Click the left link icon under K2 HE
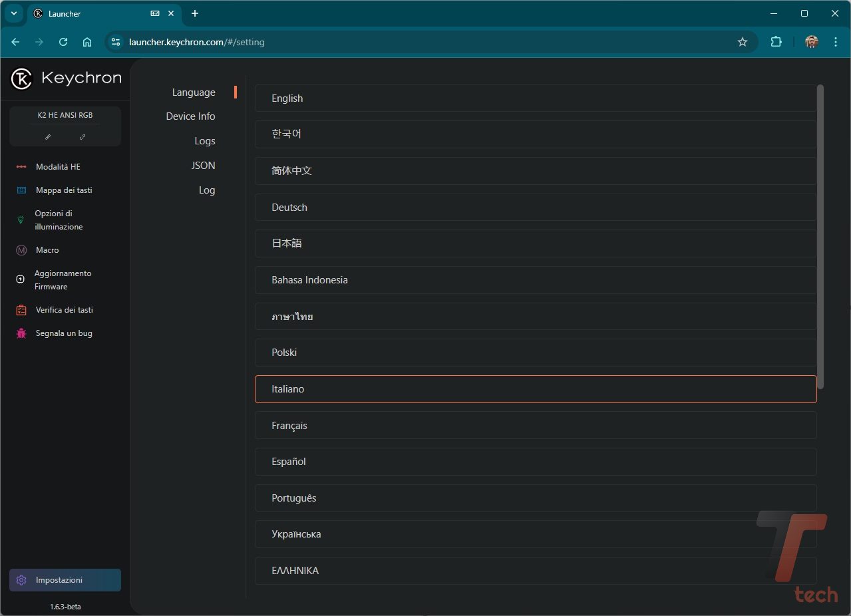Screen dimensions: 851x616 [x=48, y=137]
